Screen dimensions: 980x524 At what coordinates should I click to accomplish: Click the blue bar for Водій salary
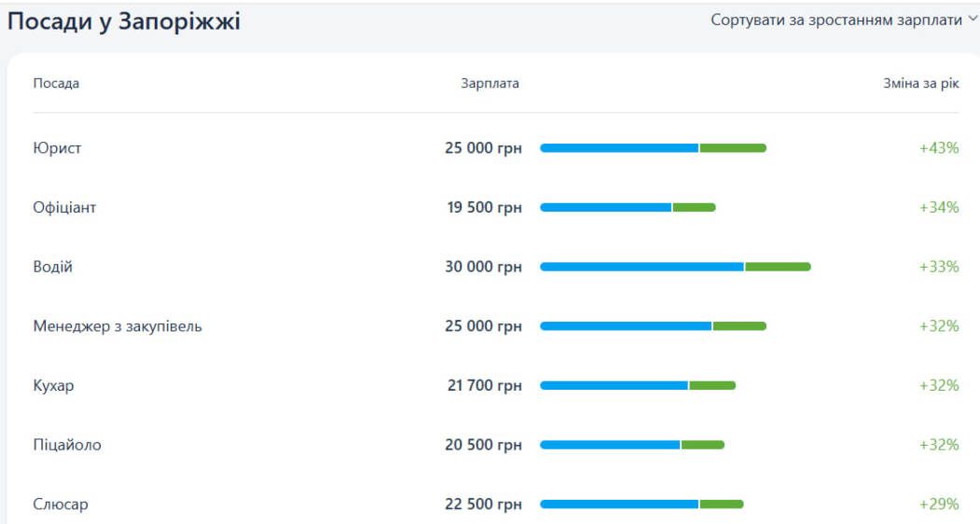click(642, 267)
